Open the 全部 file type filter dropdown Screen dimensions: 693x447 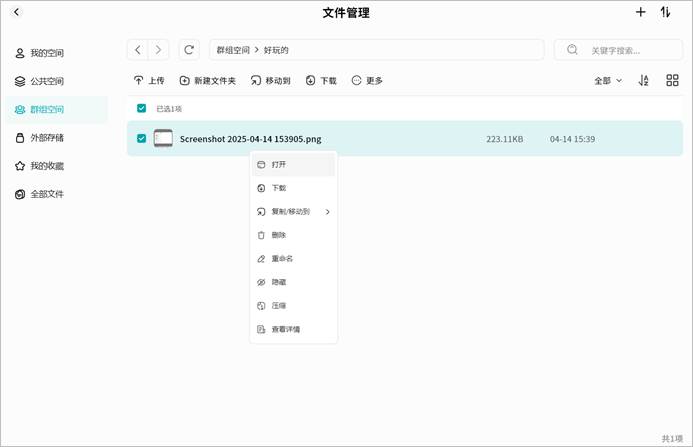(608, 80)
